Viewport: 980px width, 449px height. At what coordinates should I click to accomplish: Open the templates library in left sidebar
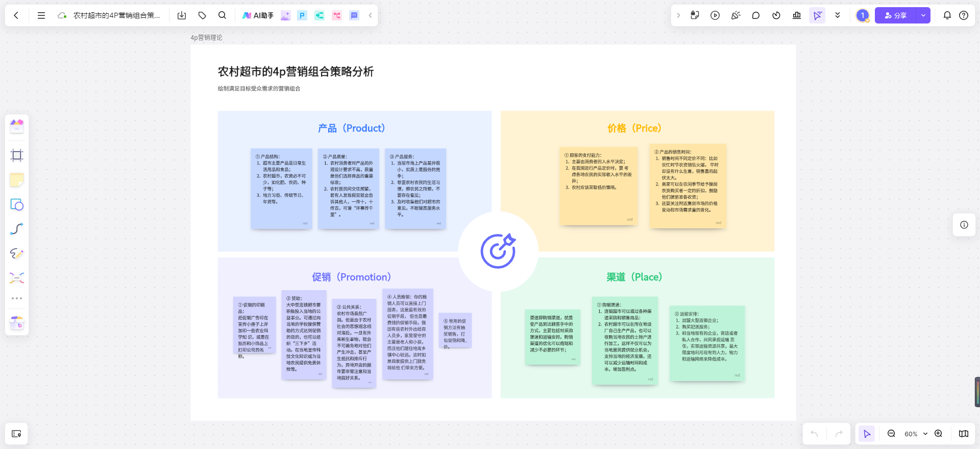(x=17, y=126)
